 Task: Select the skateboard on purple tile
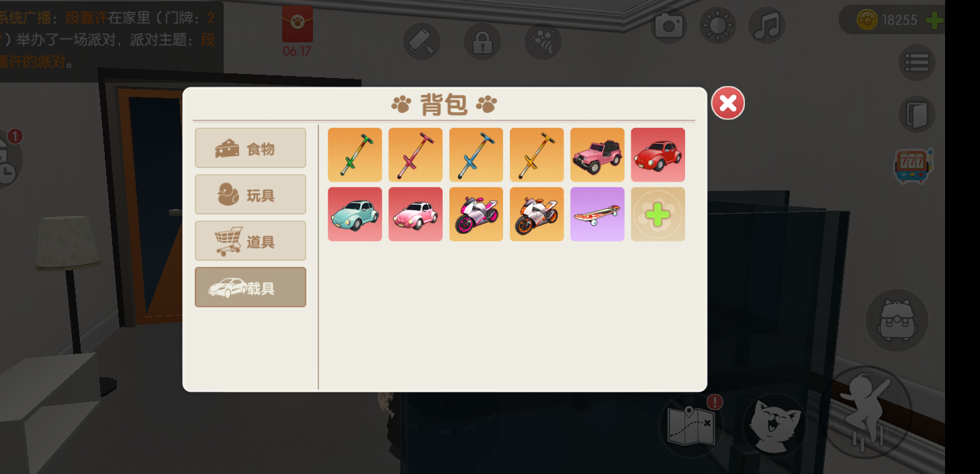(x=597, y=214)
